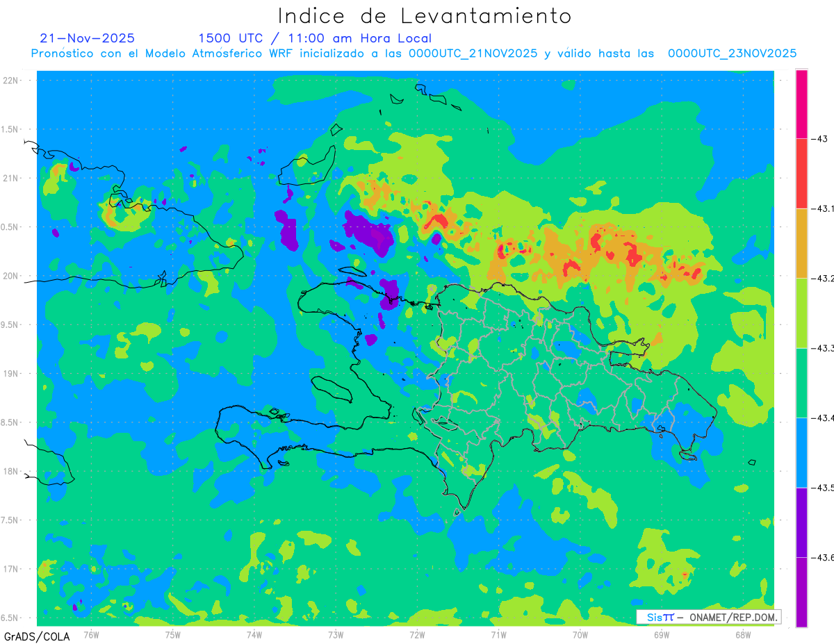Click the longitude label '71W'
The image size is (834, 644).
click(498, 635)
